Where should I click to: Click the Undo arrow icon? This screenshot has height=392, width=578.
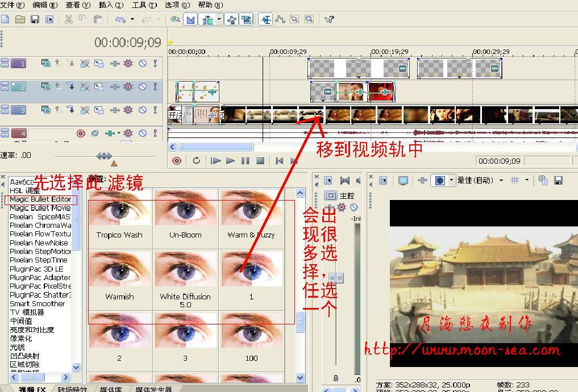click(120, 19)
